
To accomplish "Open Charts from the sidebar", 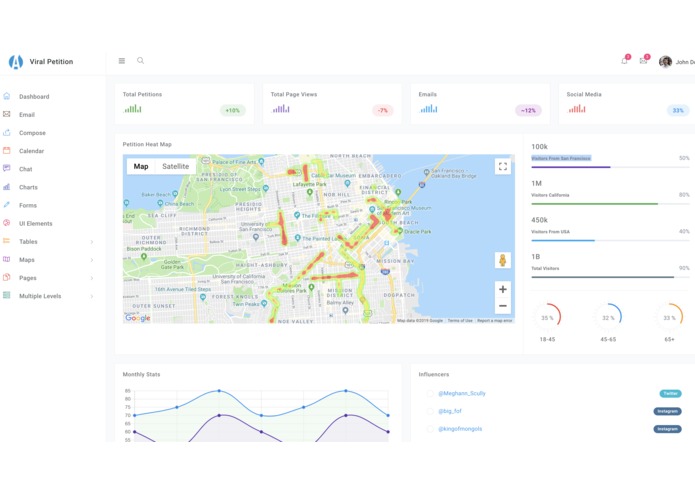I will click(28, 187).
